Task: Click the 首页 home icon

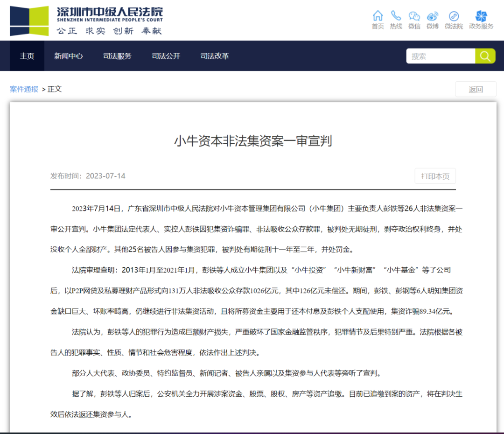Action: (x=378, y=16)
